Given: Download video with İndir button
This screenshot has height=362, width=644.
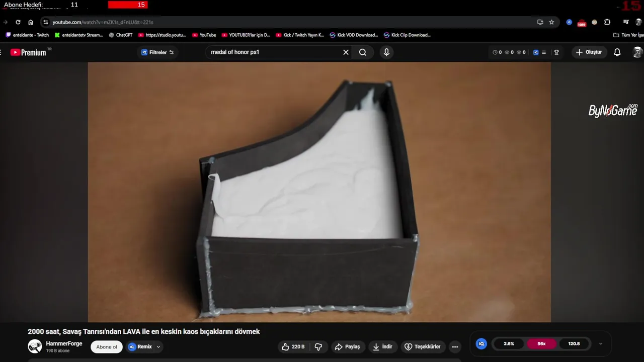Looking at the screenshot, I should coord(382,347).
